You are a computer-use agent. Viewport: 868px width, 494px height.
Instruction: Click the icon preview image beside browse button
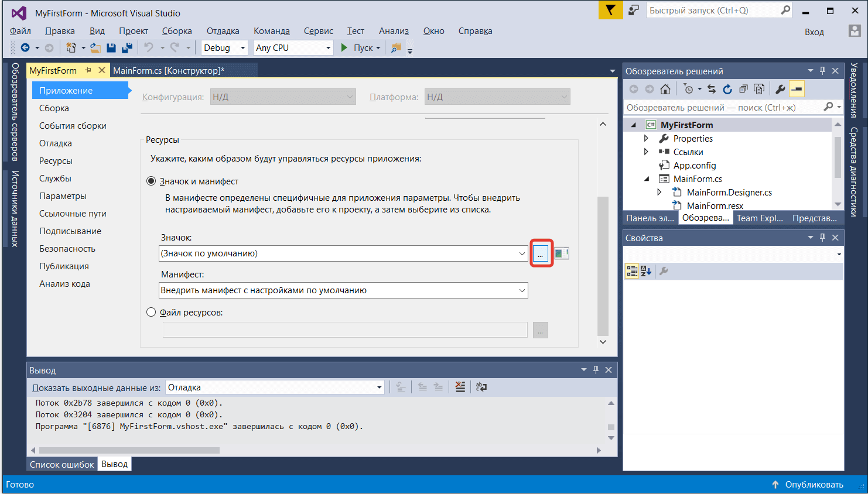562,253
